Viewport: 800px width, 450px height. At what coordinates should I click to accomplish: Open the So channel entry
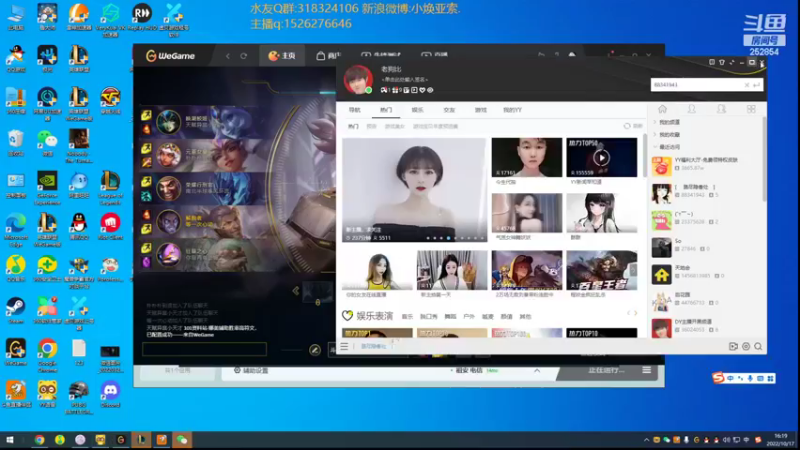[706, 247]
